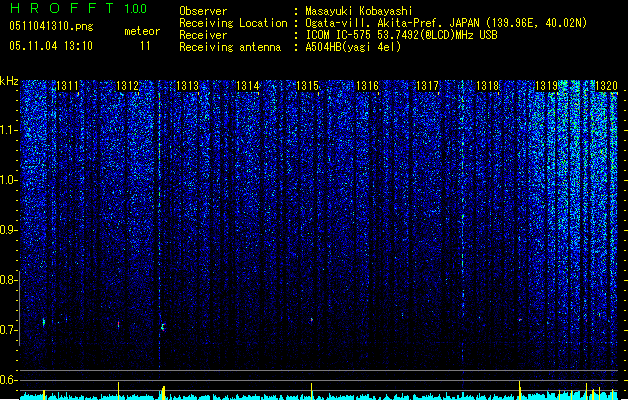Viewport: 629px width, 400px height.
Task: Click the yellow intensity spike below 1312
Action: pyautogui.click(x=118, y=391)
